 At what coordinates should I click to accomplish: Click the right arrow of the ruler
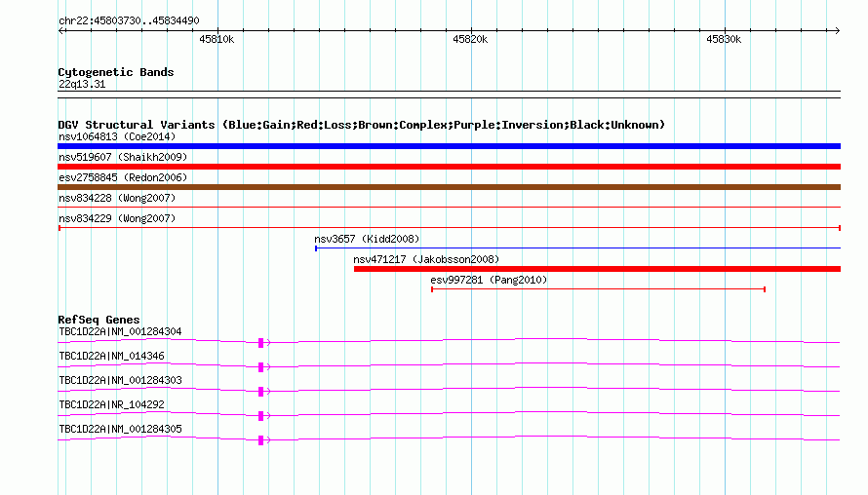click(837, 31)
